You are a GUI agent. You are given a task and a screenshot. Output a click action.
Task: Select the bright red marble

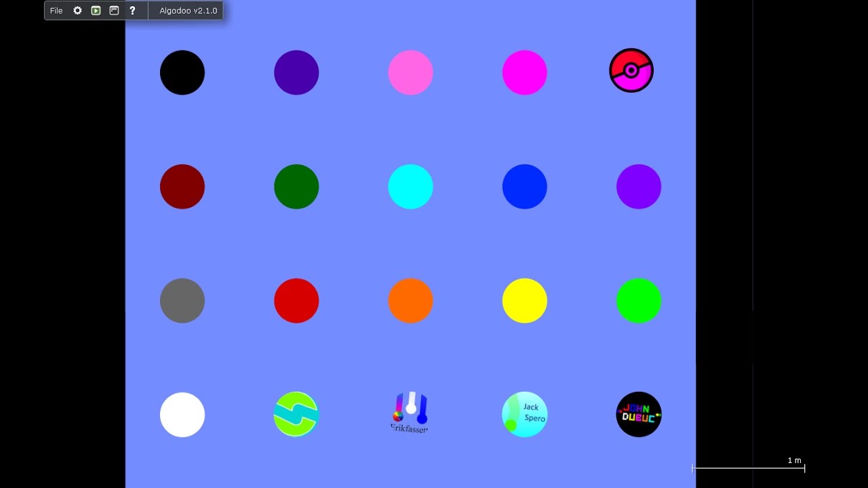pos(296,301)
